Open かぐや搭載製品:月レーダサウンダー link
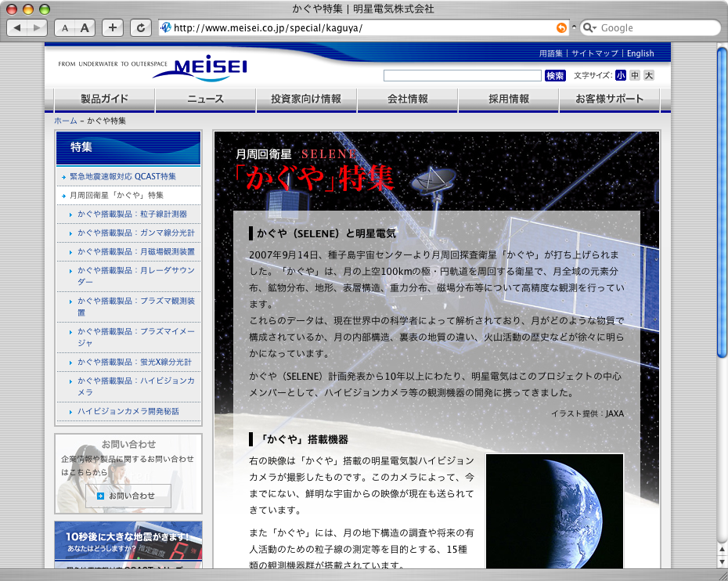 pos(136,276)
